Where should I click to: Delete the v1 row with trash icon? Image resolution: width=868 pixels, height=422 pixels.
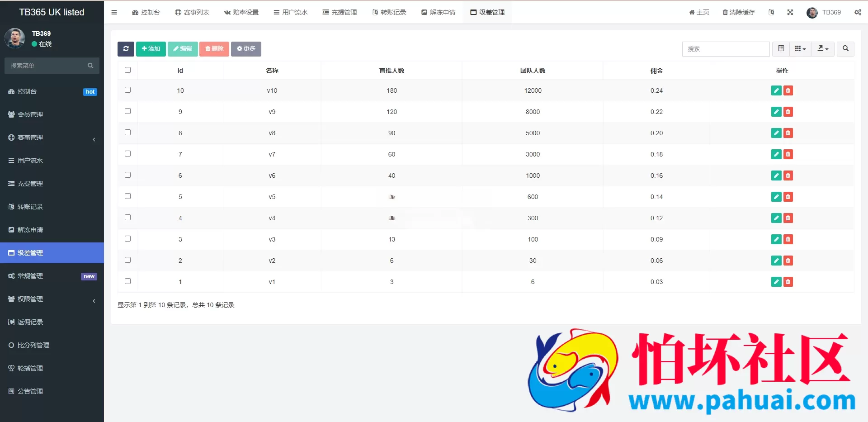(x=788, y=282)
